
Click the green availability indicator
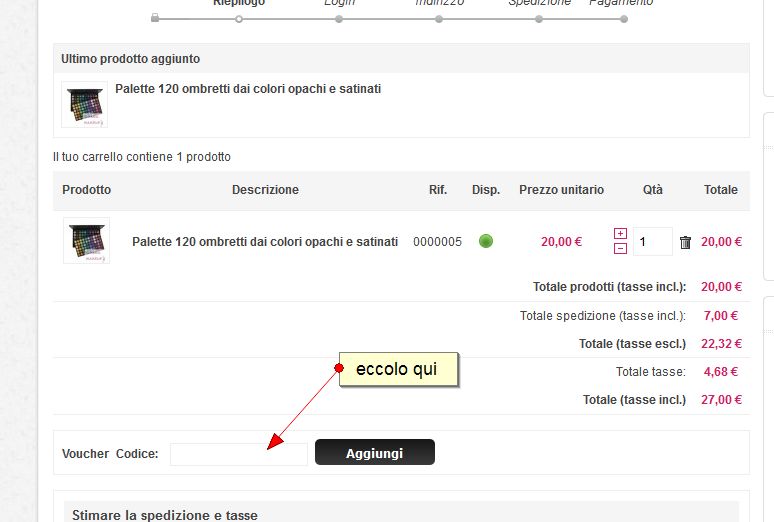[x=486, y=241]
